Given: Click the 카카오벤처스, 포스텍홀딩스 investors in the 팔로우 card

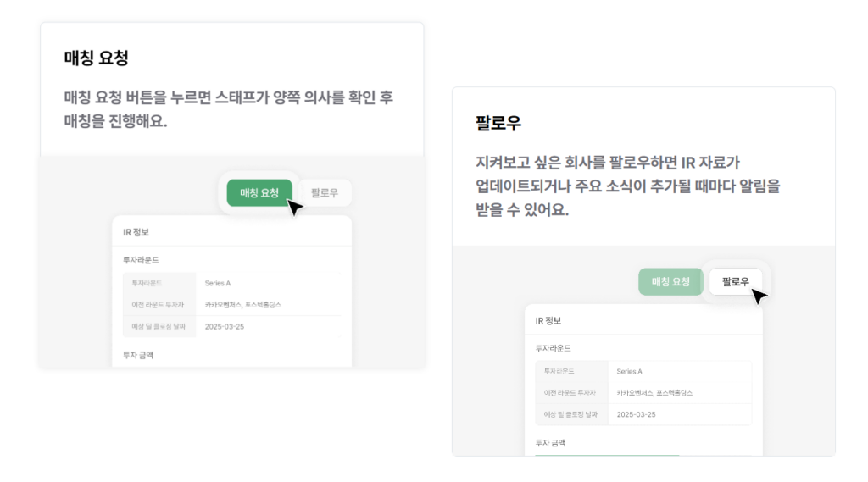Looking at the screenshot, I should click(654, 393).
